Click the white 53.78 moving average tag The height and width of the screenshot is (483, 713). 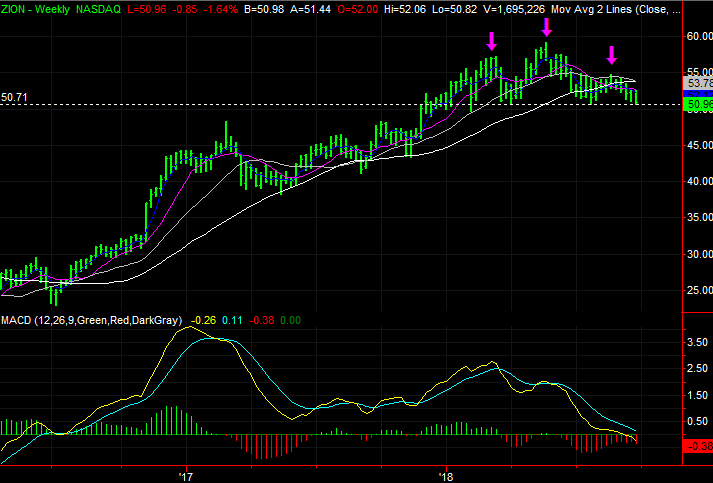[x=697, y=82]
